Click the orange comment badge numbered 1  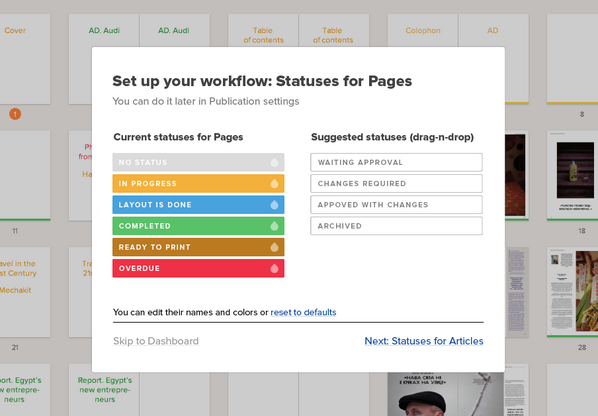[x=15, y=114]
